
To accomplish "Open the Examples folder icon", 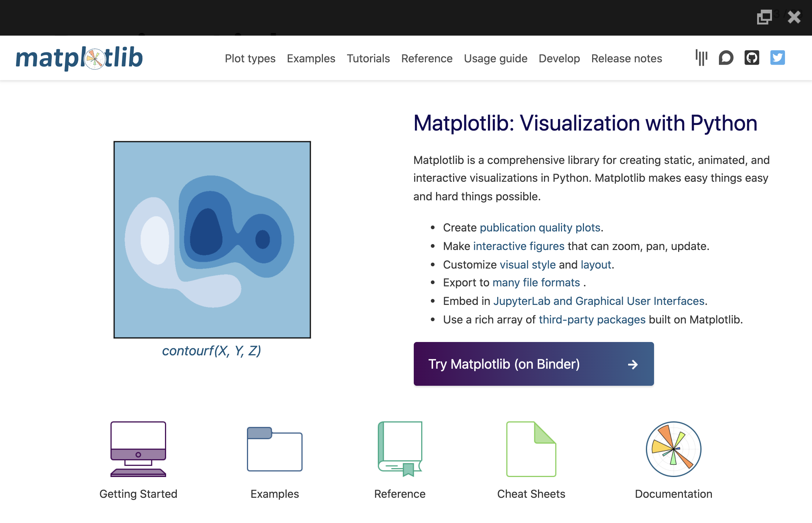I will [274, 449].
